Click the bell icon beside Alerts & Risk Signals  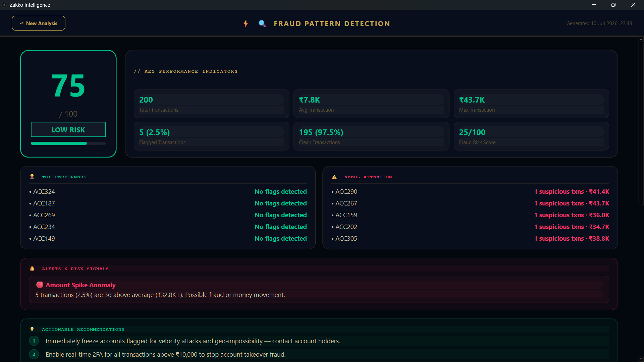point(32,268)
